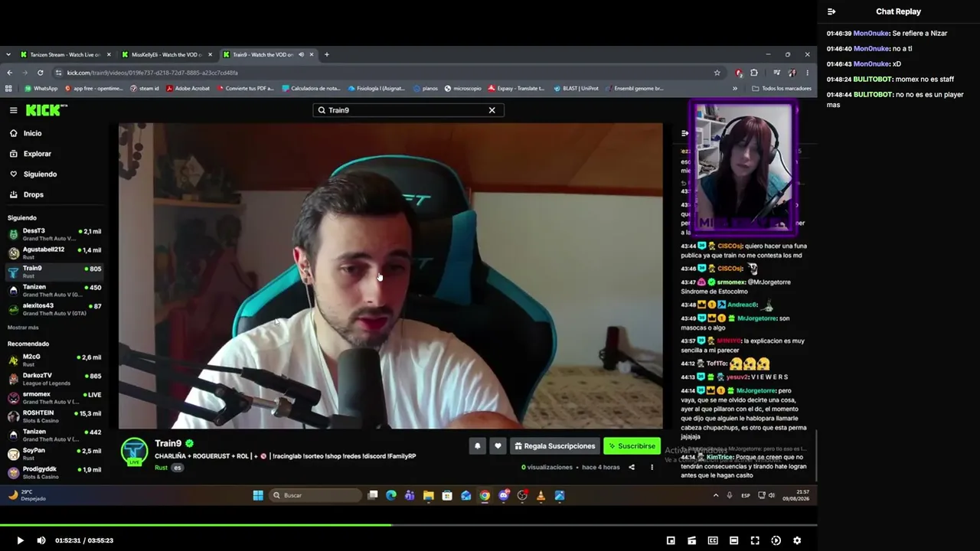Open VLC cone icon in taskbar
The width and height of the screenshot is (980, 551).
tap(541, 495)
